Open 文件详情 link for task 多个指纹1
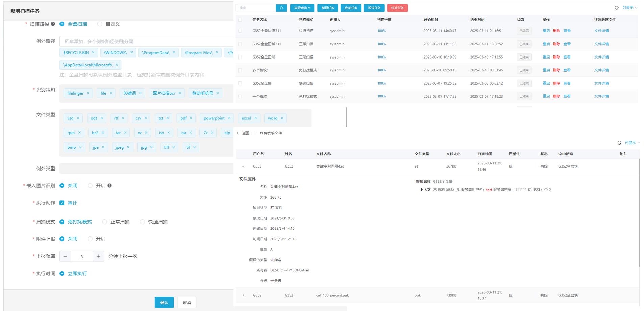This screenshot has height=311, width=644. pyautogui.click(x=601, y=70)
